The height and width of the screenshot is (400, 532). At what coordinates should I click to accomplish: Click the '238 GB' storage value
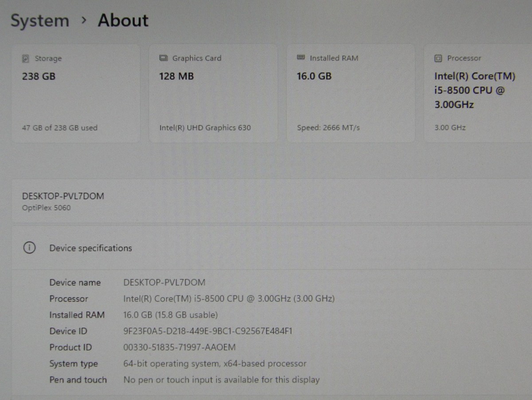pyautogui.click(x=39, y=76)
